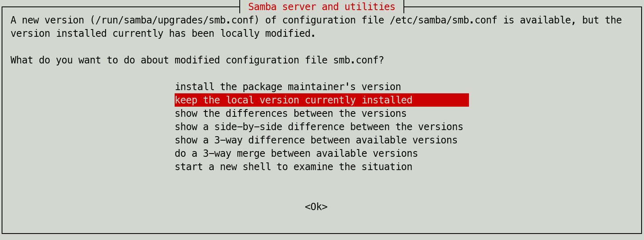This screenshot has height=240, width=644.
Task: Select "show the differences between the versions"
Action: [x=290, y=114]
